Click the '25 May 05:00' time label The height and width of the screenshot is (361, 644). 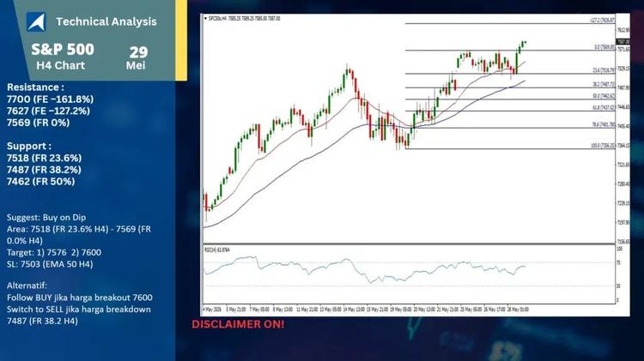tap(471, 310)
